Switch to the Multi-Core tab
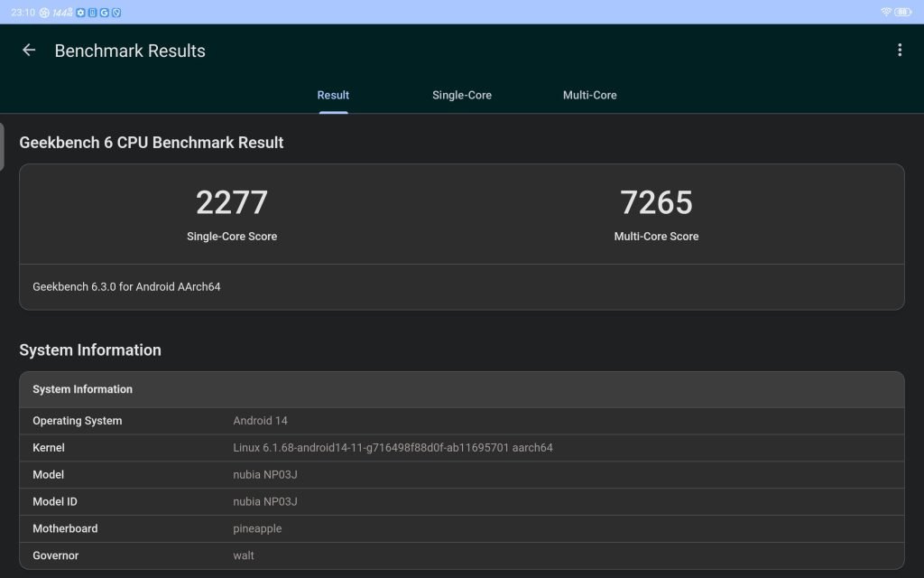Viewport: 924px width, 578px height. tap(590, 95)
